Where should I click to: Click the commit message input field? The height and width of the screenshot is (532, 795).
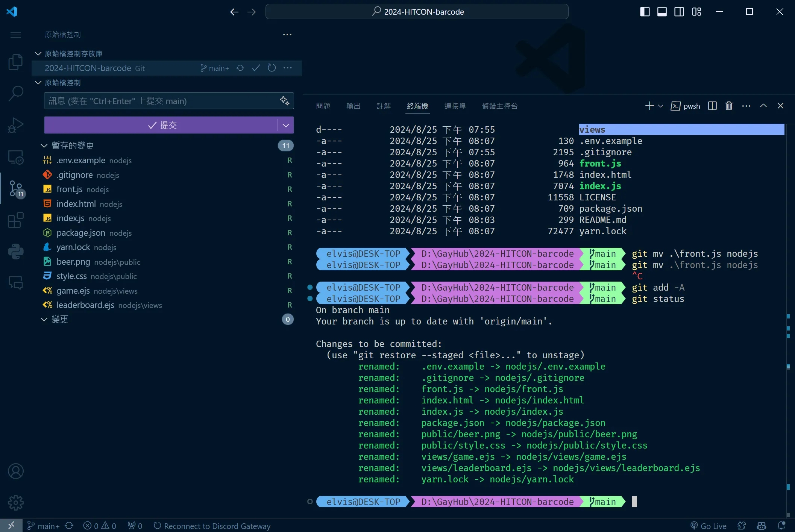click(x=162, y=101)
